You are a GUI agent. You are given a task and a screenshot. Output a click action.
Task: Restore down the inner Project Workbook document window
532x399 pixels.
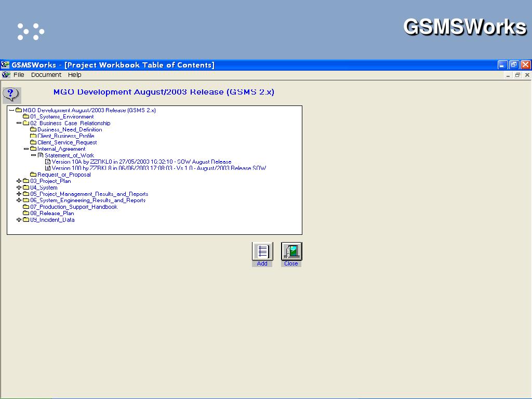[x=517, y=75]
